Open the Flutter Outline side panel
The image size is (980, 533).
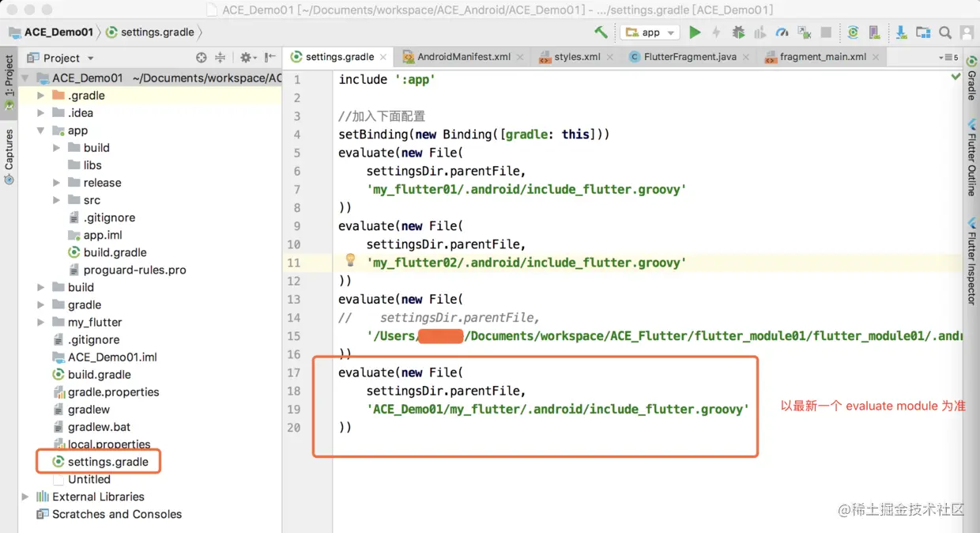(x=971, y=158)
